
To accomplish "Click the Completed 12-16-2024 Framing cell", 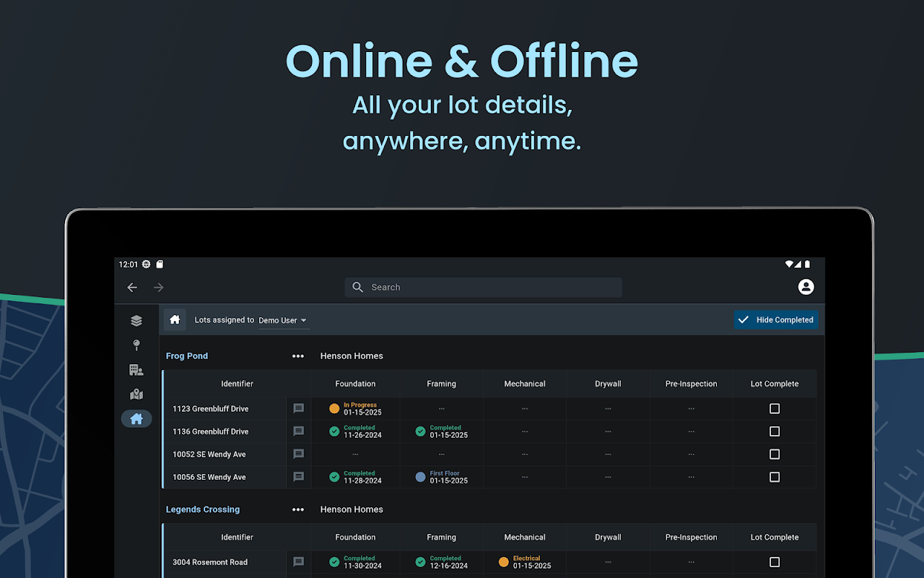I will tap(442, 561).
